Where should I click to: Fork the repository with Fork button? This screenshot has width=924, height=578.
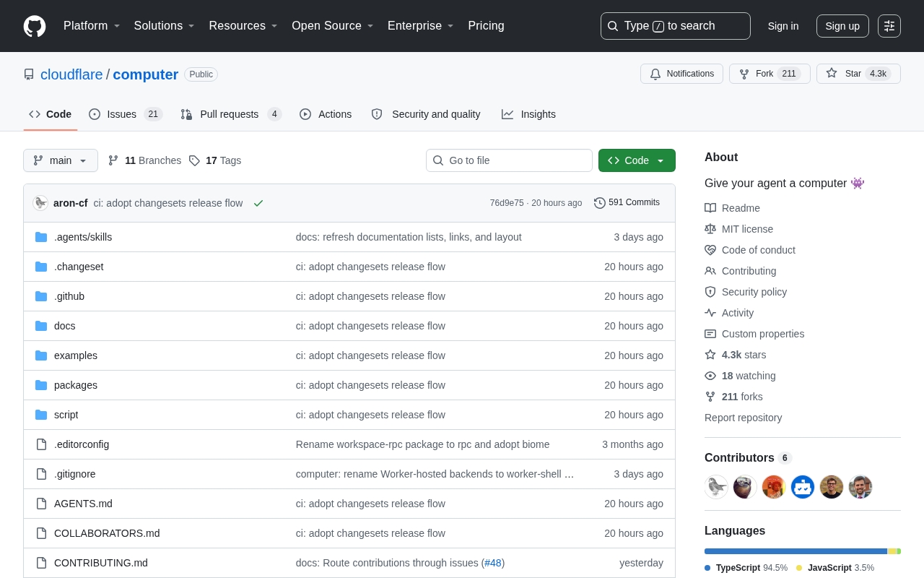click(x=770, y=74)
